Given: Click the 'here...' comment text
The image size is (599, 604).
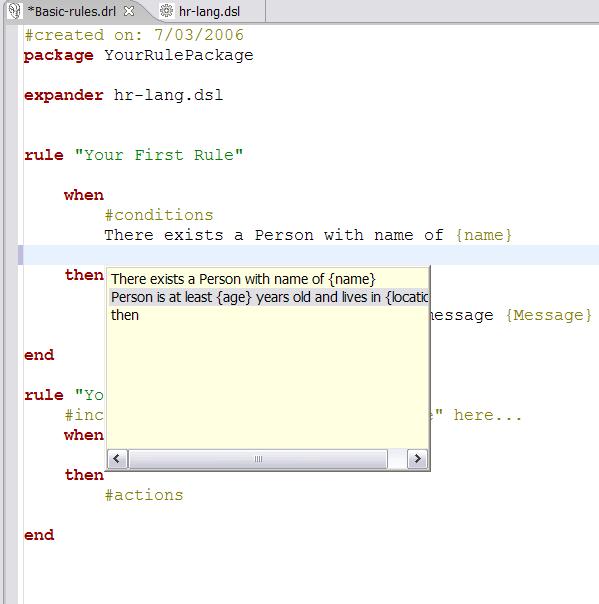Looking at the screenshot, I should pyautogui.click(x=488, y=415).
